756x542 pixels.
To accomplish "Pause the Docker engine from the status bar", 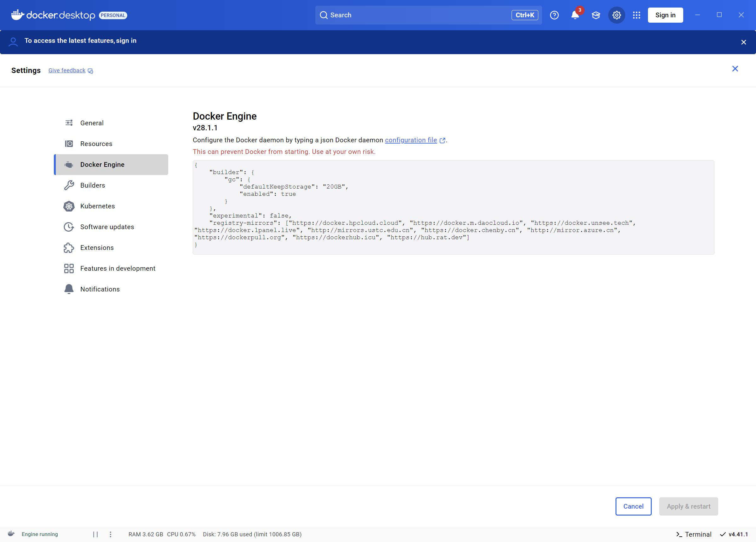I will click(x=95, y=534).
